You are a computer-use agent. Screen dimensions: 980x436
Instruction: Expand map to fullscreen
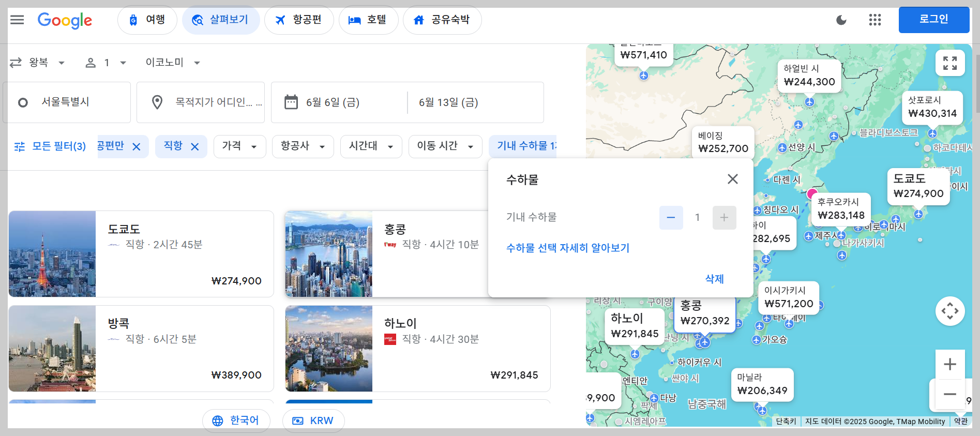tap(950, 63)
